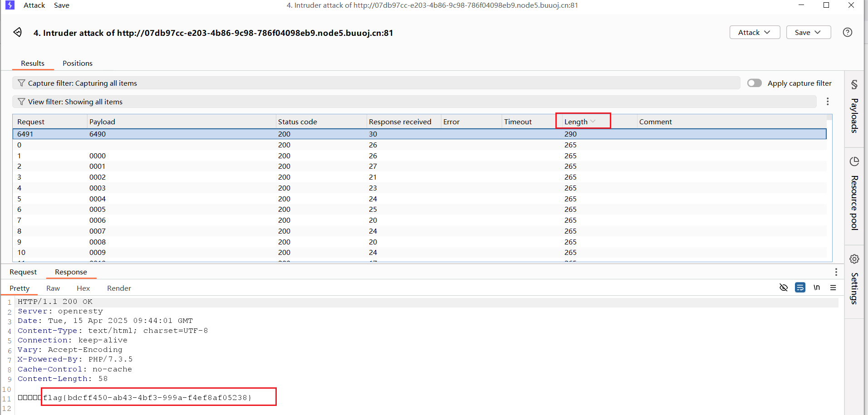Click the view filter funnel icon
Viewport: 868px width, 415px height.
21,102
